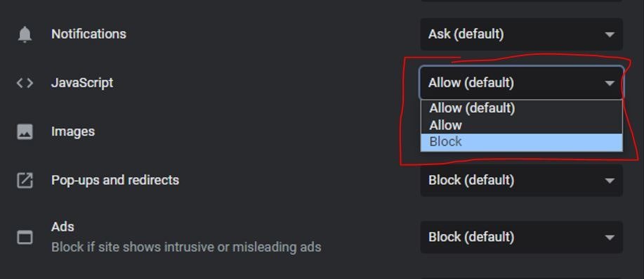
Task: Click the Pop-ups dropdown arrow
Action: (610, 181)
